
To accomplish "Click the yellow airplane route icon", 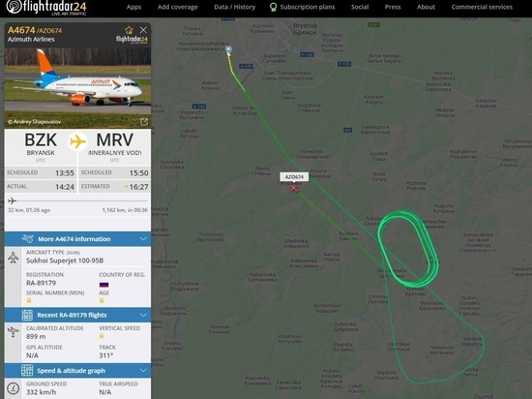I will [77, 141].
